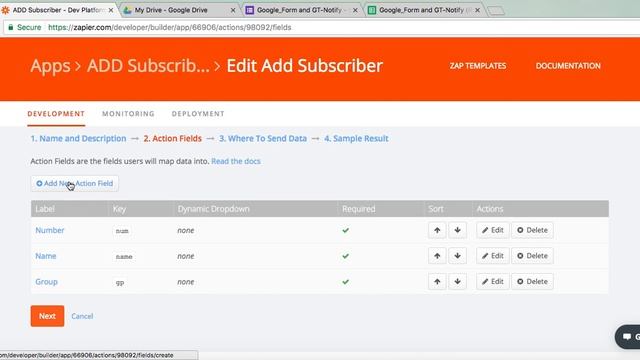Image resolution: width=640 pixels, height=360 pixels.
Task: Move the Name field up
Action: (437, 256)
